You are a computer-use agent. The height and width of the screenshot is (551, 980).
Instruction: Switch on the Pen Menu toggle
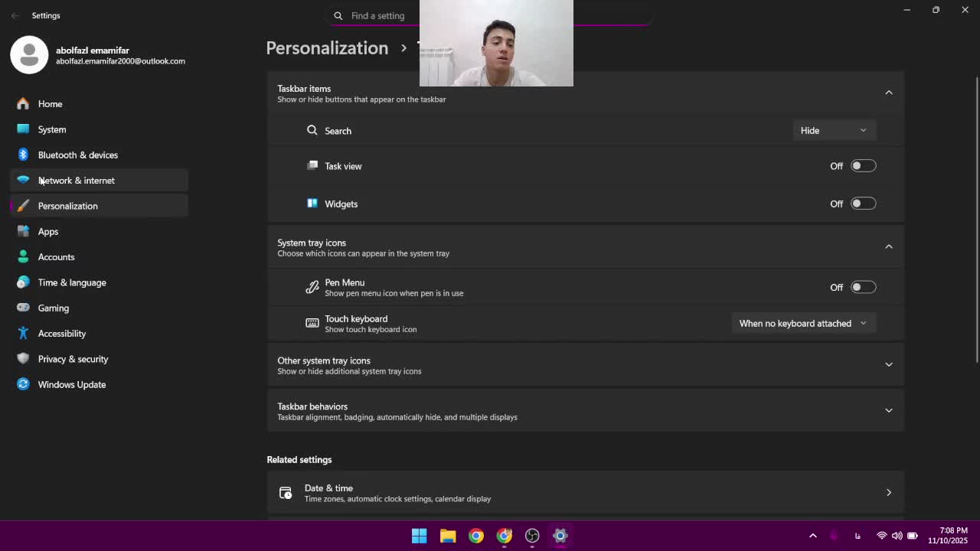(863, 287)
